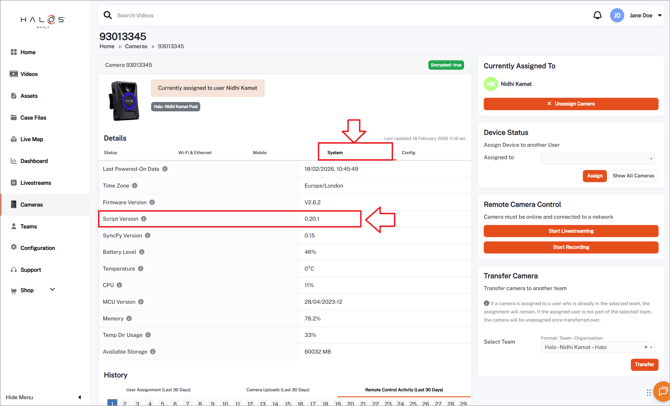Click the search magnifier icon
The width and height of the screenshot is (670, 406).
click(108, 15)
